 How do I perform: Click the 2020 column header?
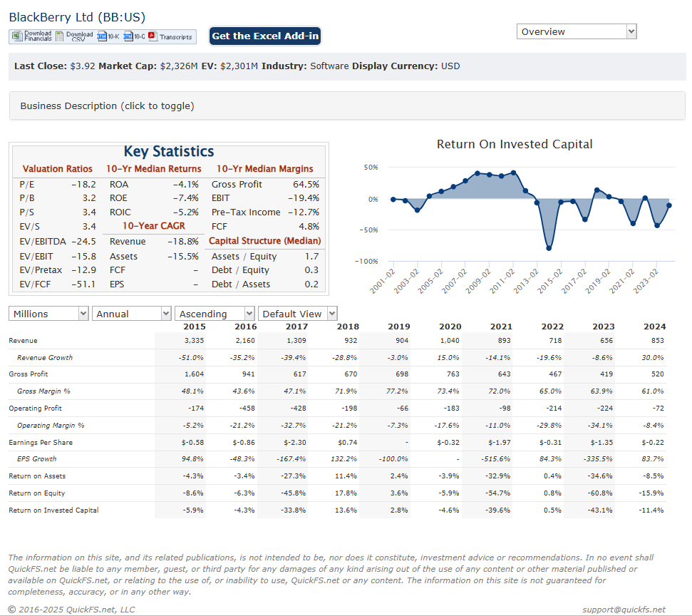pyautogui.click(x=450, y=327)
